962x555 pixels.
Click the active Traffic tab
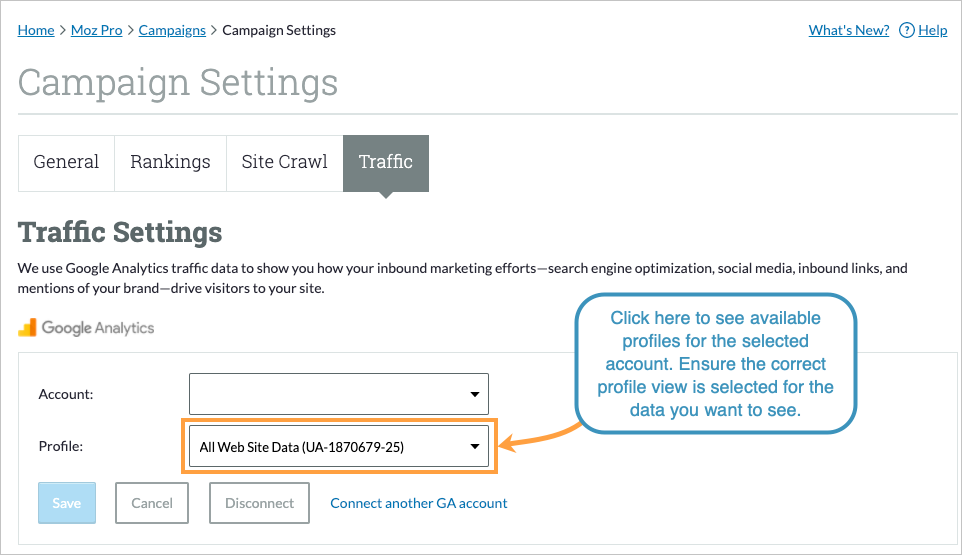pos(386,162)
